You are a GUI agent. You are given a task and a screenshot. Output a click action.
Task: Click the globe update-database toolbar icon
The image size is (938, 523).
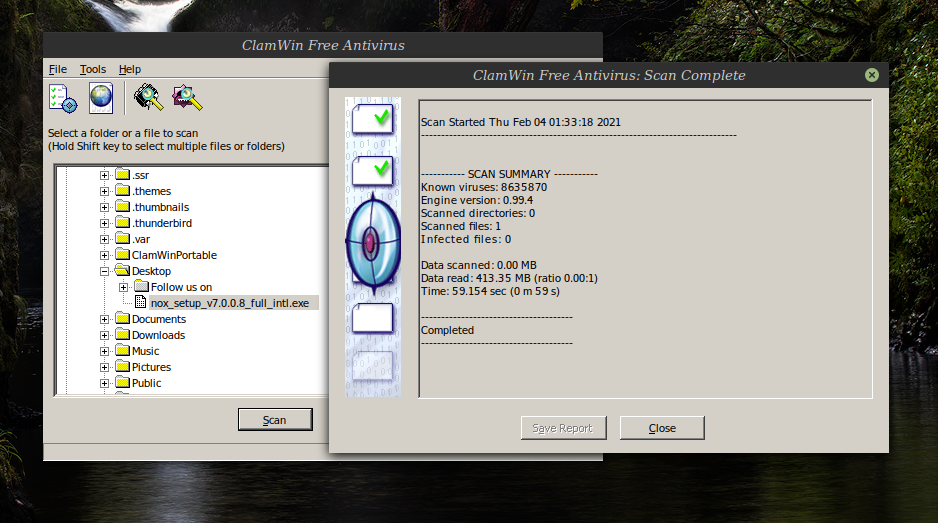[x=100, y=98]
